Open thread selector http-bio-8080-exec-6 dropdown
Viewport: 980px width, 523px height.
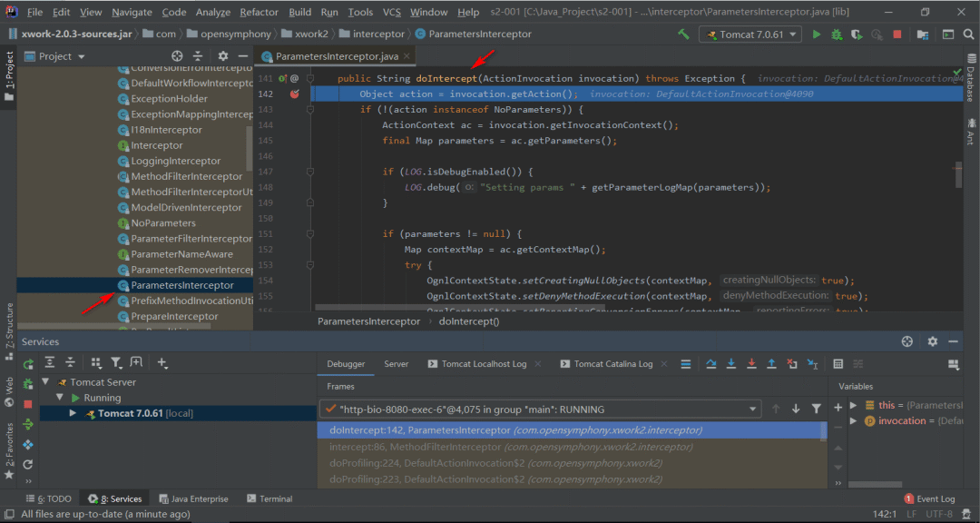(x=541, y=410)
